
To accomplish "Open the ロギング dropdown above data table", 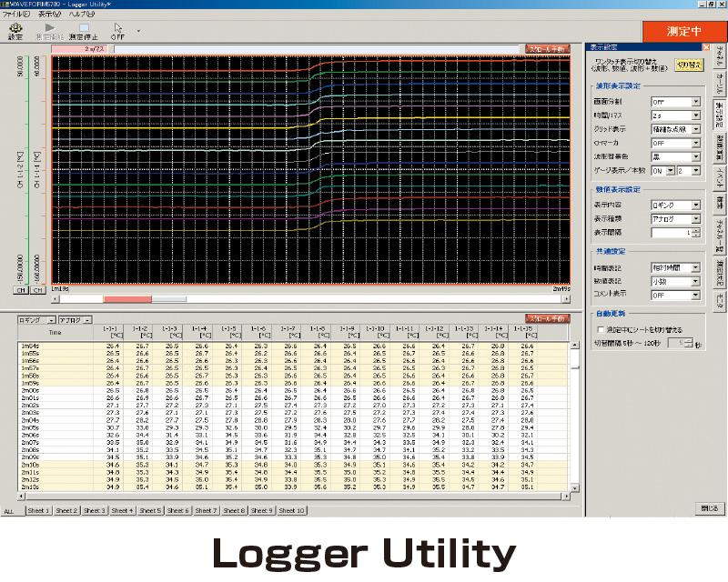I will (49, 320).
